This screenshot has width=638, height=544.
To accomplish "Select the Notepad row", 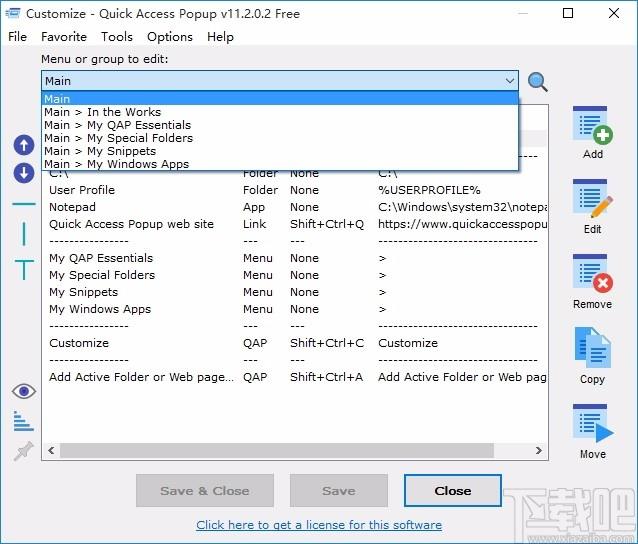I will point(295,207).
